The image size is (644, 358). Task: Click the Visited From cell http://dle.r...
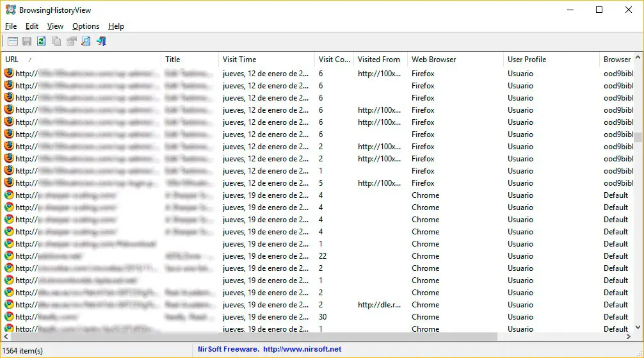(x=379, y=305)
